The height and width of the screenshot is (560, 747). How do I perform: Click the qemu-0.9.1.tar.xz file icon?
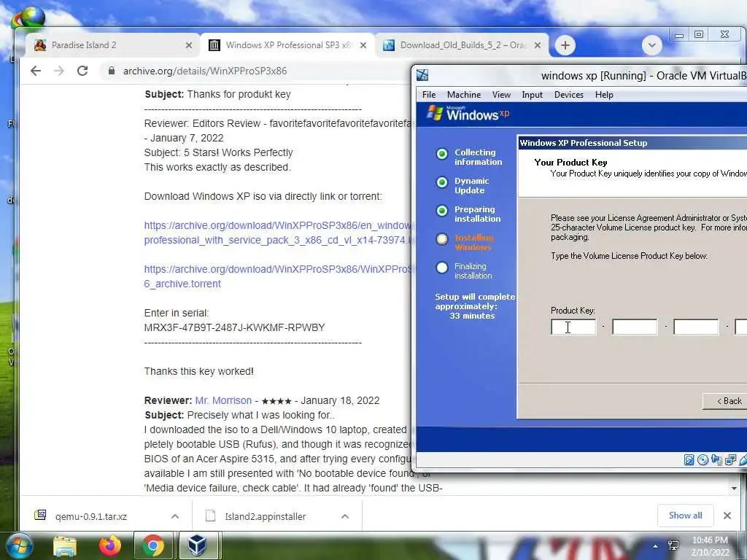pos(41,515)
